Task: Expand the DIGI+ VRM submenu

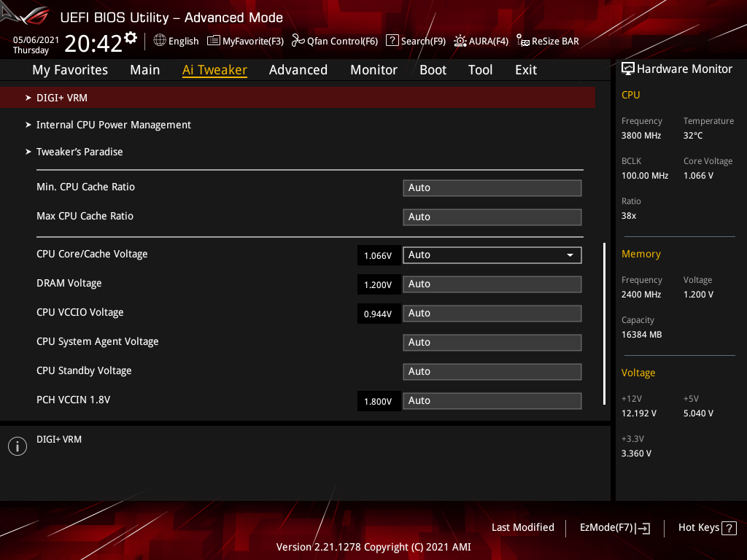Action: tap(298, 98)
